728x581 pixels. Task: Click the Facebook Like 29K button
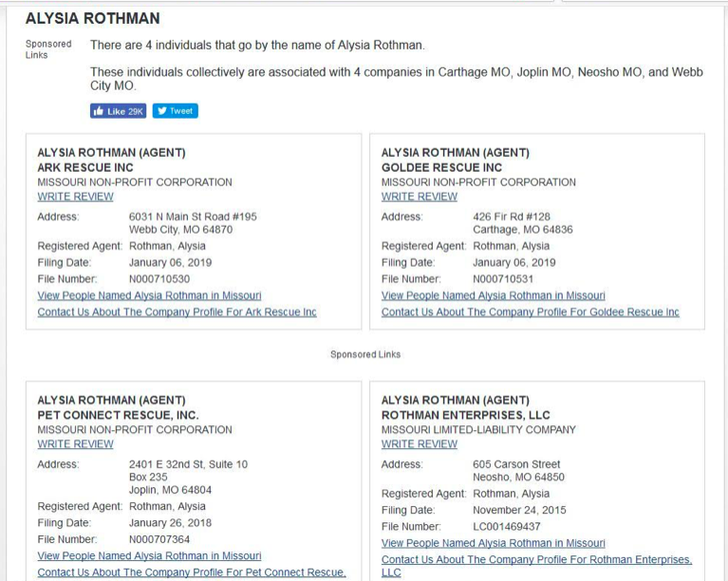click(118, 111)
